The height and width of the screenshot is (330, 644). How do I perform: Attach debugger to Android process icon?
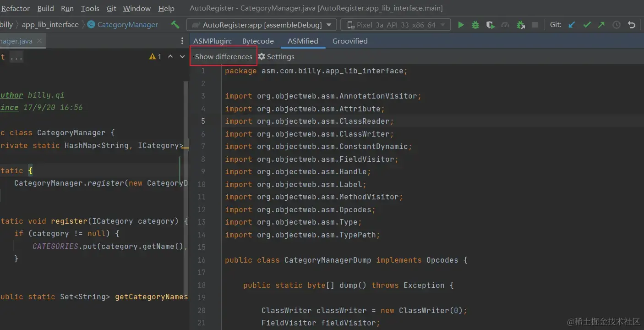tap(520, 25)
